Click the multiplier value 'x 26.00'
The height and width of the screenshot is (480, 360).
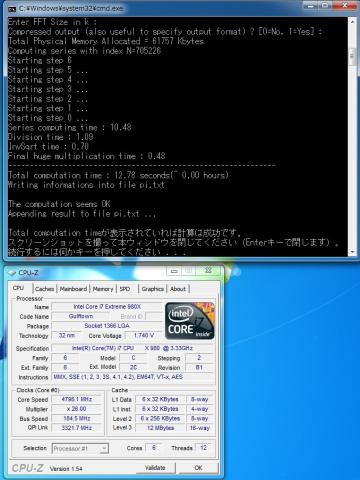click(x=77, y=409)
